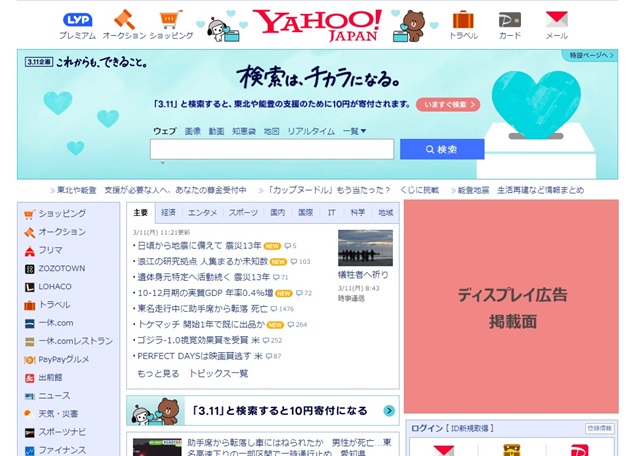Switch to the 科学 news tab
The height and width of the screenshot is (456, 640).
358,213
